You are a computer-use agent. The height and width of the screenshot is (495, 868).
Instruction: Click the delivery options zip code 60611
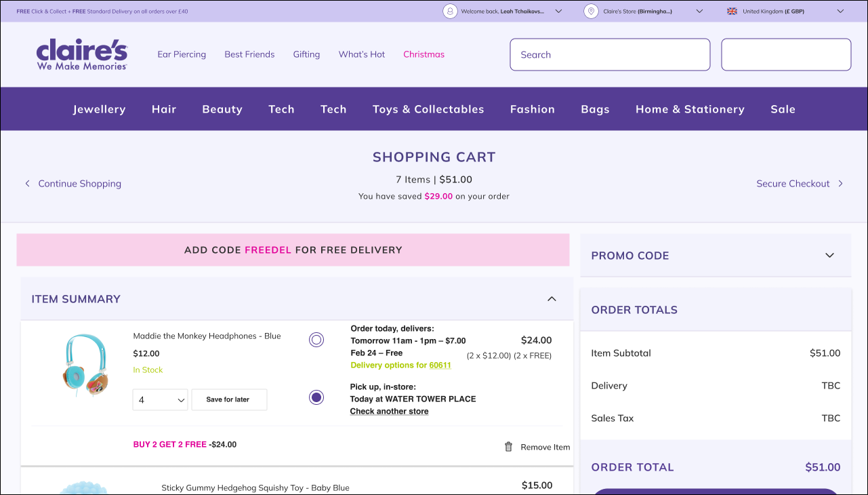pyautogui.click(x=440, y=365)
